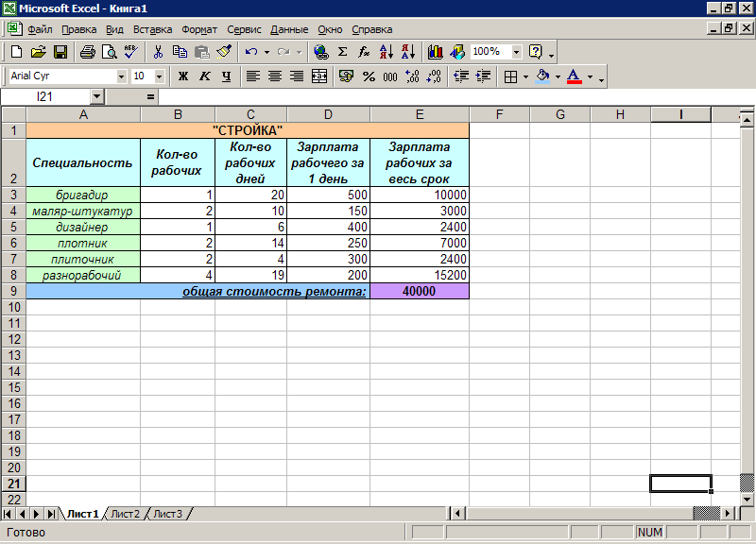The image size is (756, 544).
Task: Toggle underline Ч formatting
Action: pos(227,76)
